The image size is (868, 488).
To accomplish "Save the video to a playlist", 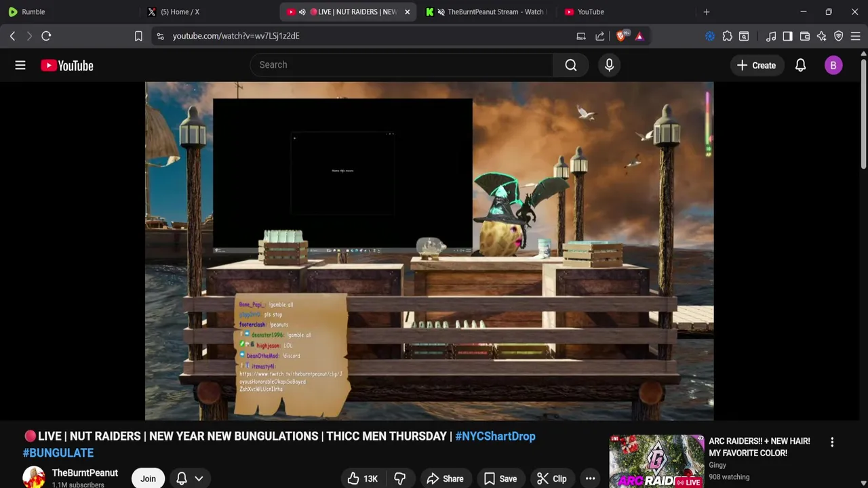I will coord(500,479).
